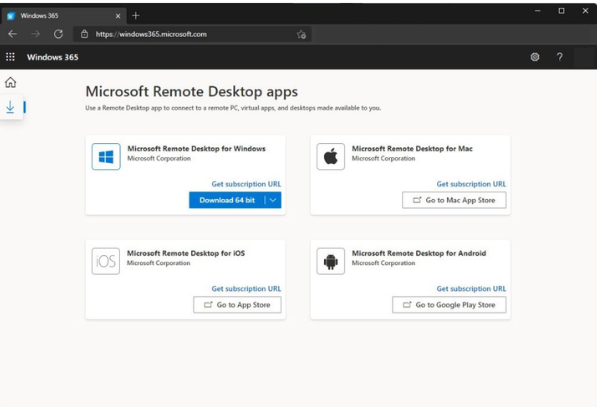597x407 pixels.
Task: Click Download 64 bit button
Action: coord(227,200)
